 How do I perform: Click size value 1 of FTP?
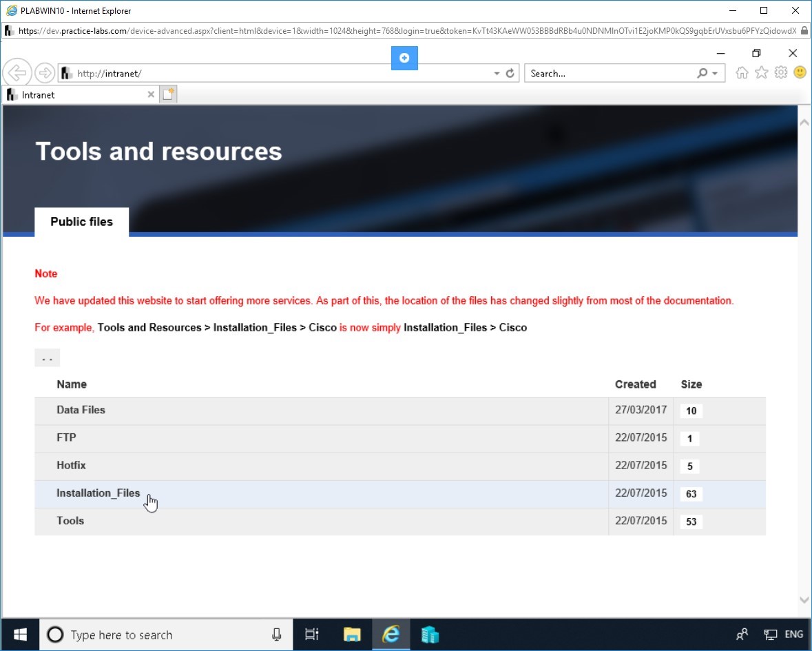[690, 439]
